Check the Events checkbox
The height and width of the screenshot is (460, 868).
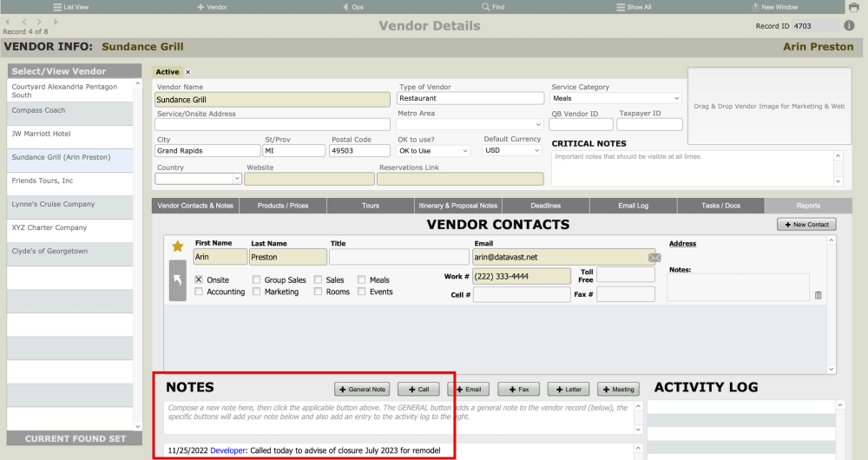(x=361, y=291)
